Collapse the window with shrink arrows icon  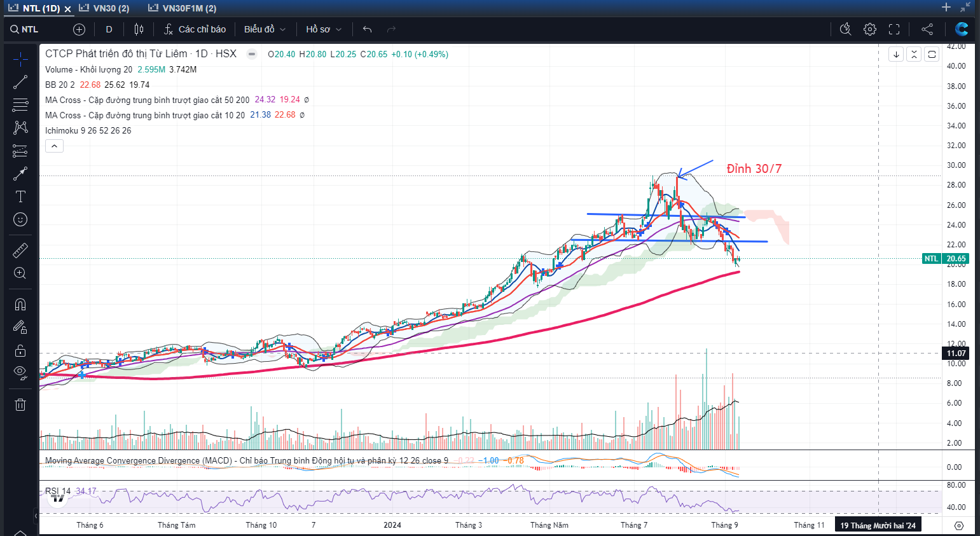coord(965,8)
